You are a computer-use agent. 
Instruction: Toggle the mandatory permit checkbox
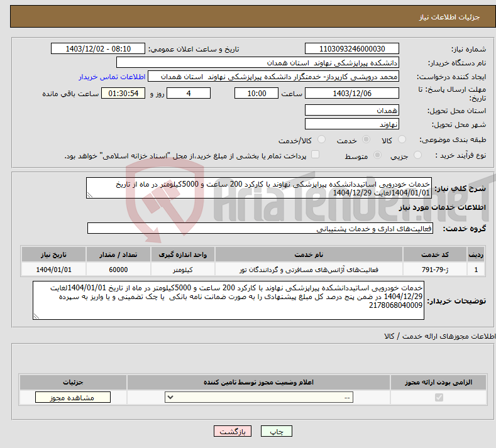click(x=439, y=397)
